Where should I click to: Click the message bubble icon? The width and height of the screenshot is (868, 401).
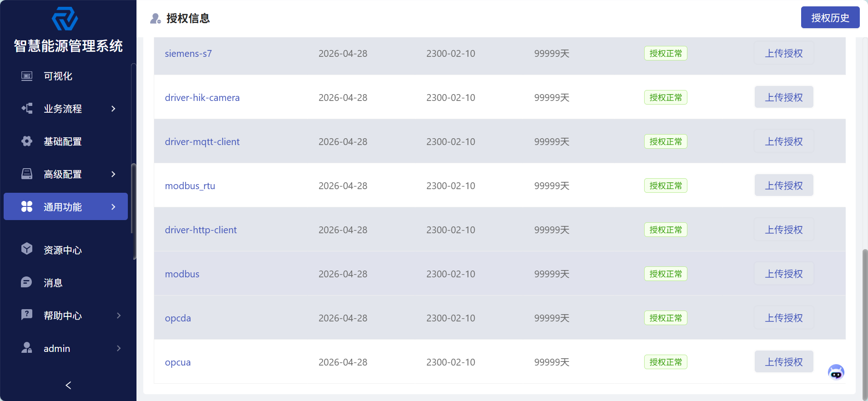click(x=27, y=282)
